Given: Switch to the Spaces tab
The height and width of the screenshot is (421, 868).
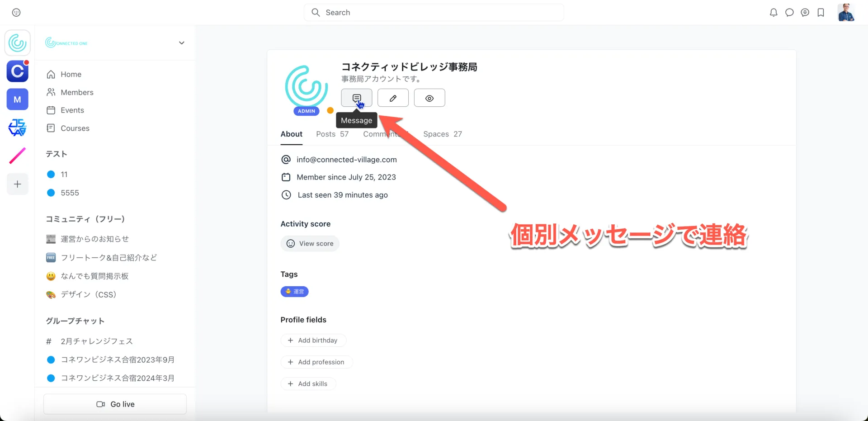Looking at the screenshot, I should (442, 134).
